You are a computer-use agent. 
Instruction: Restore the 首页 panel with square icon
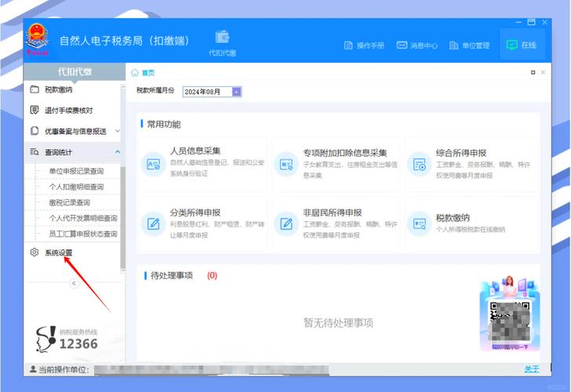[533, 72]
